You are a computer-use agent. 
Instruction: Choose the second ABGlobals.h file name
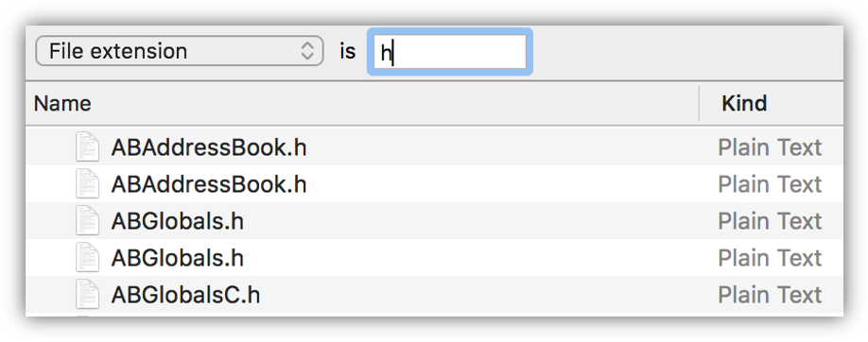pos(177,259)
